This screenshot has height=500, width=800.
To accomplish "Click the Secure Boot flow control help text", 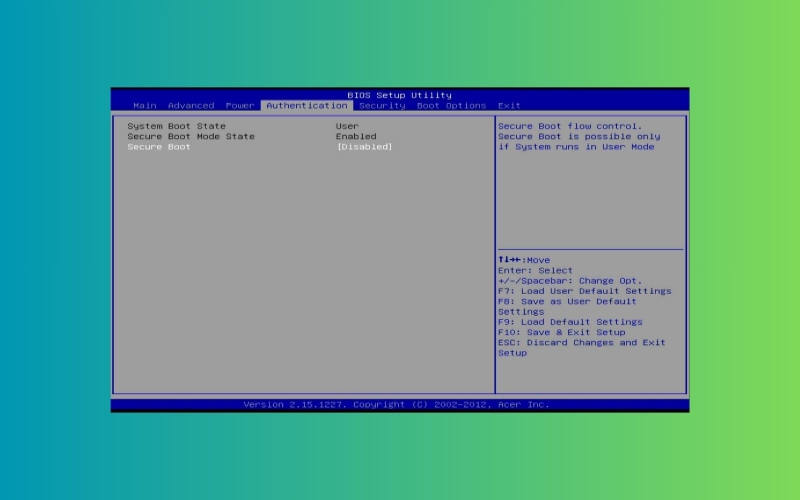I will coord(579,136).
